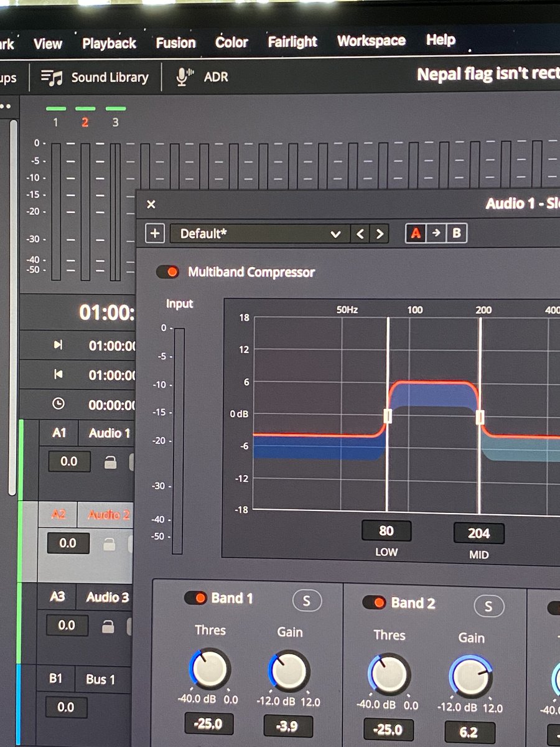Viewport: 560px width, 747px height.
Task: Toggle Band 1 enable switch
Action: click(x=195, y=598)
